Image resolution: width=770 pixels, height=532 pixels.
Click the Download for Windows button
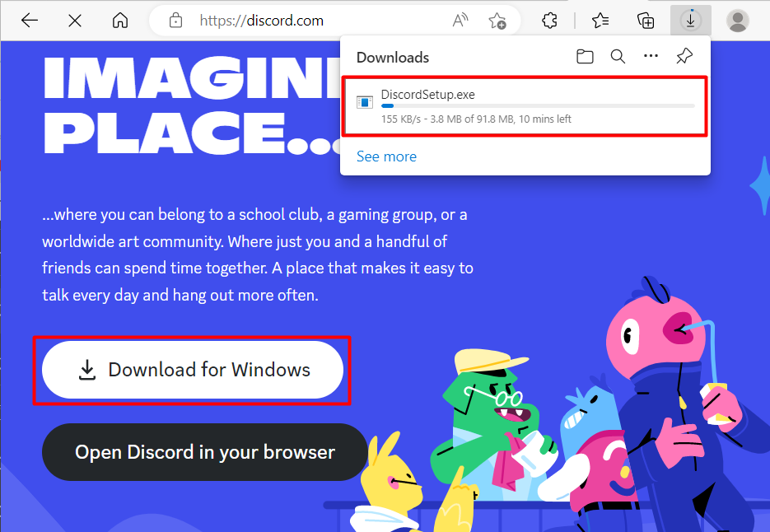(x=193, y=370)
